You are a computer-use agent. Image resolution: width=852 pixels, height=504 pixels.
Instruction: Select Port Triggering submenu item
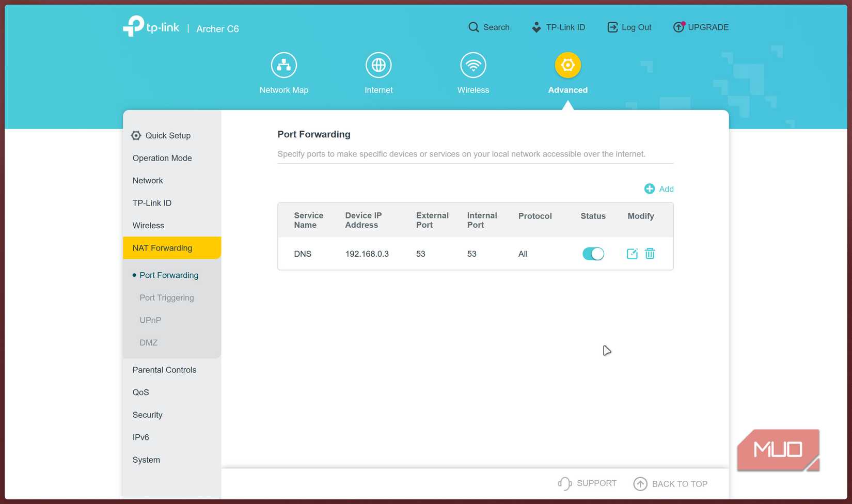point(167,298)
